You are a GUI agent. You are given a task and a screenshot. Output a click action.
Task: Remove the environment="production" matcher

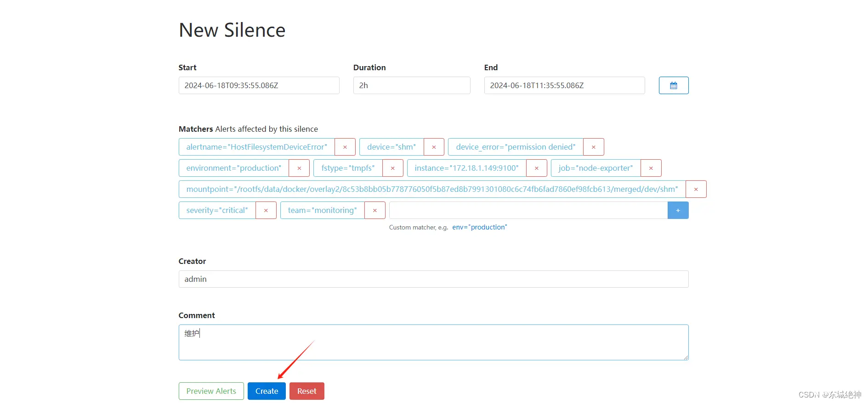click(x=299, y=168)
